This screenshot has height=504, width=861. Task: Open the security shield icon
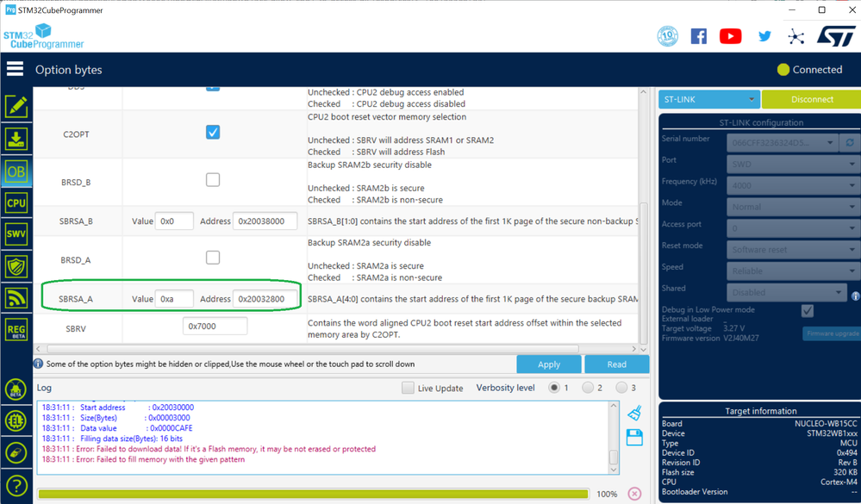click(x=16, y=267)
